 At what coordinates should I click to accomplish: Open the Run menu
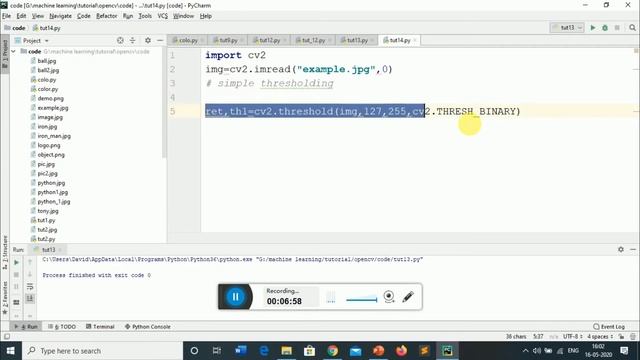pos(128,16)
